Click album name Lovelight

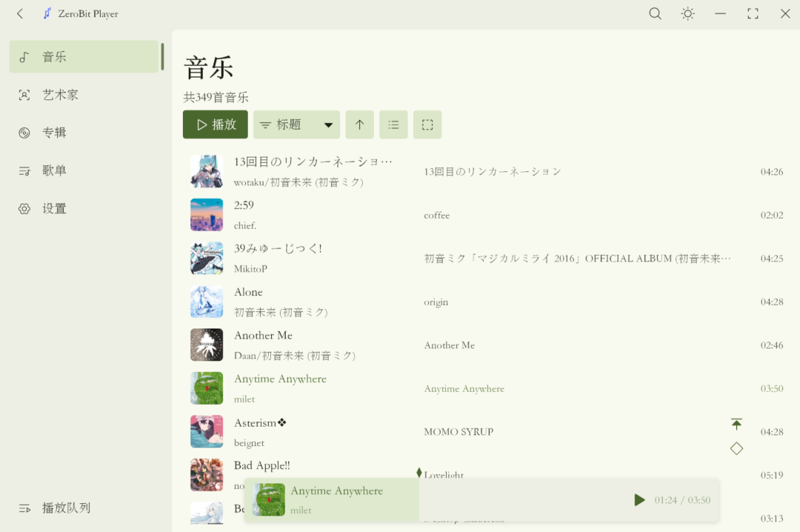click(444, 474)
